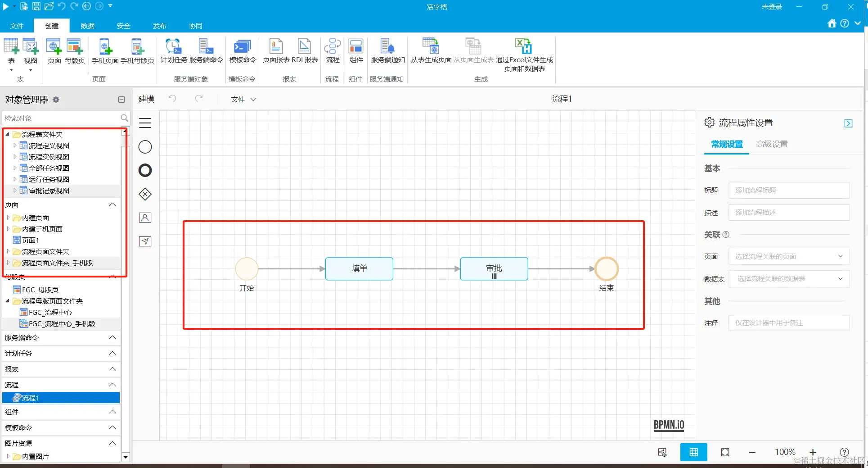Click 从表生成页面 generate icon

pos(431,46)
